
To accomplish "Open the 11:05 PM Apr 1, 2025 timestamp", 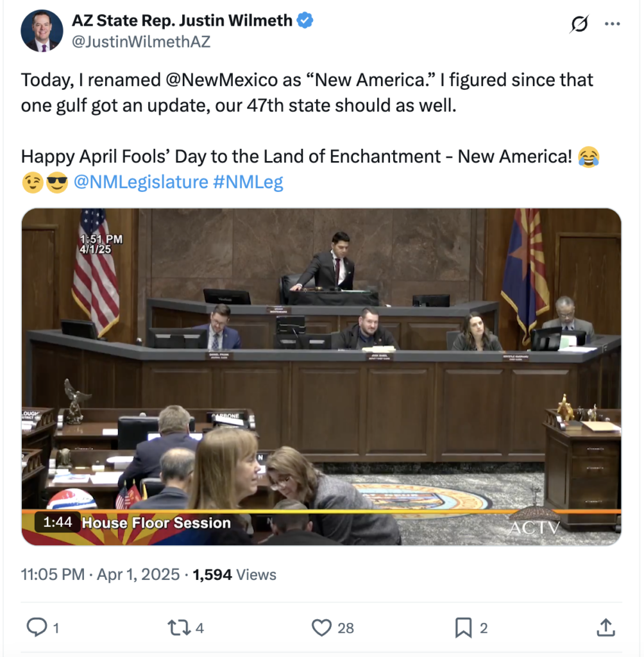I will click(100, 574).
